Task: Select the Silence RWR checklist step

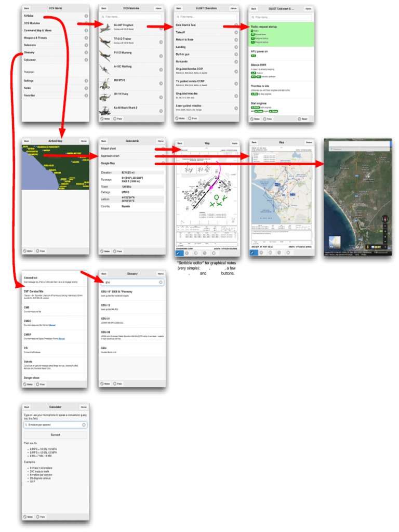Action: tap(281, 71)
